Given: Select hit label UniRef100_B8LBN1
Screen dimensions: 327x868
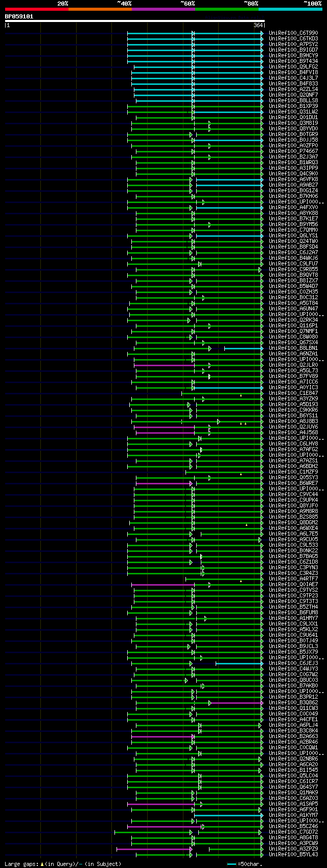Looking at the screenshot, I should [293, 348].
